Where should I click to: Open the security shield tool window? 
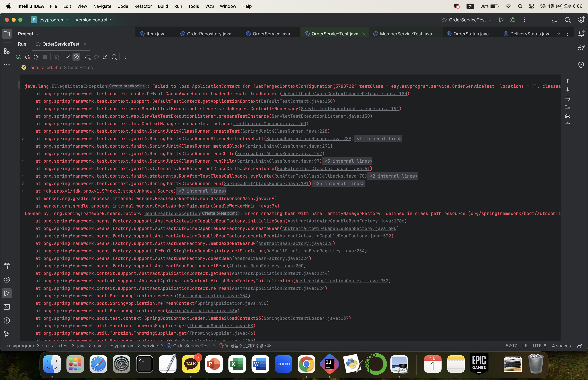coord(581,65)
